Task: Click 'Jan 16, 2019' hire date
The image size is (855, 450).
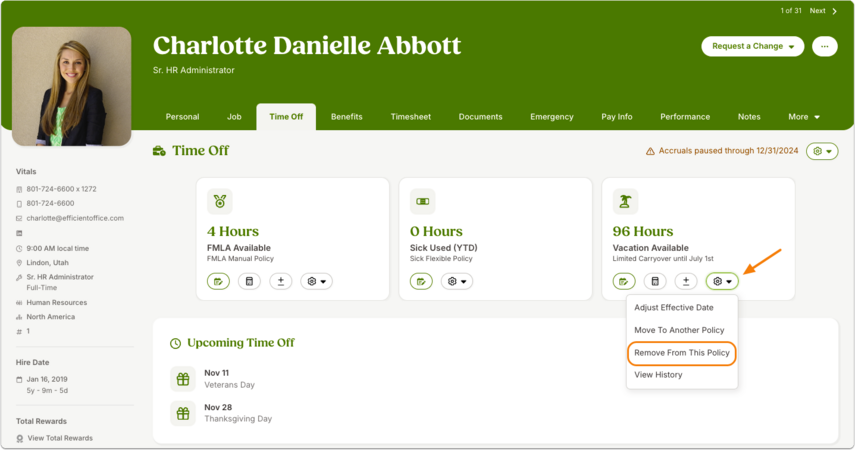Action: [x=47, y=380]
